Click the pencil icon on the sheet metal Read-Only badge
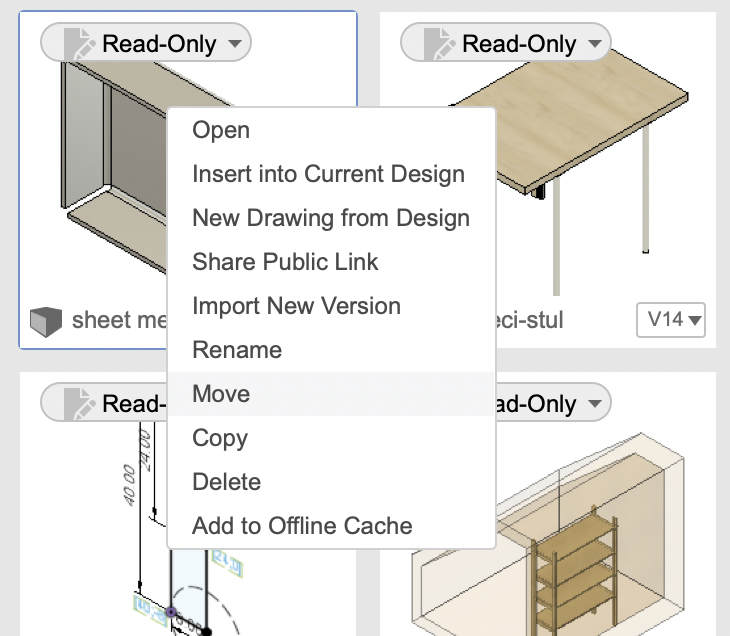Image resolution: width=730 pixels, height=636 pixels. coord(78,44)
